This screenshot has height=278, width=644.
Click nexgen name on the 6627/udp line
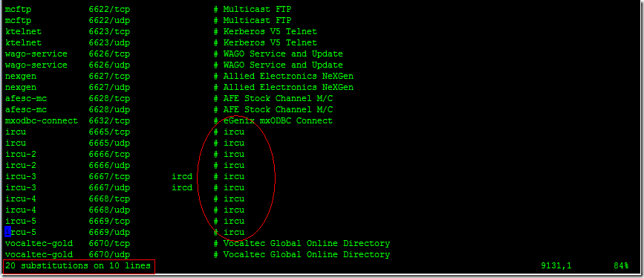(21, 87)
